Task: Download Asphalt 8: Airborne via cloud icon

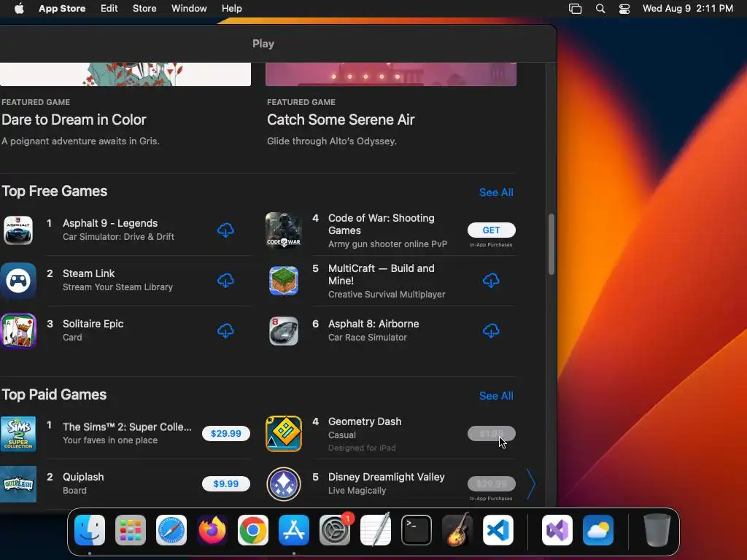Action: (491, 331)
